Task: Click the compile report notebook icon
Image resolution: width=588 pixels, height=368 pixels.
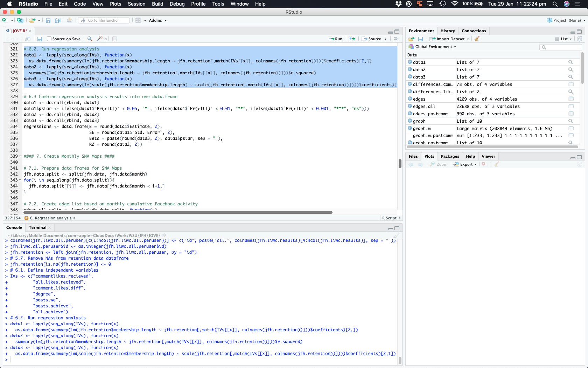Action: 114,39
